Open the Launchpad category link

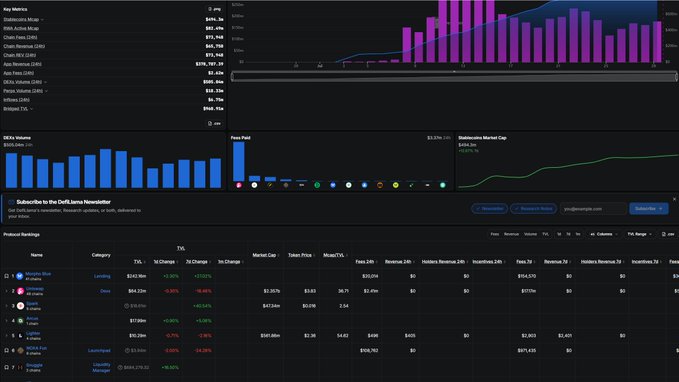pos(99,350)
